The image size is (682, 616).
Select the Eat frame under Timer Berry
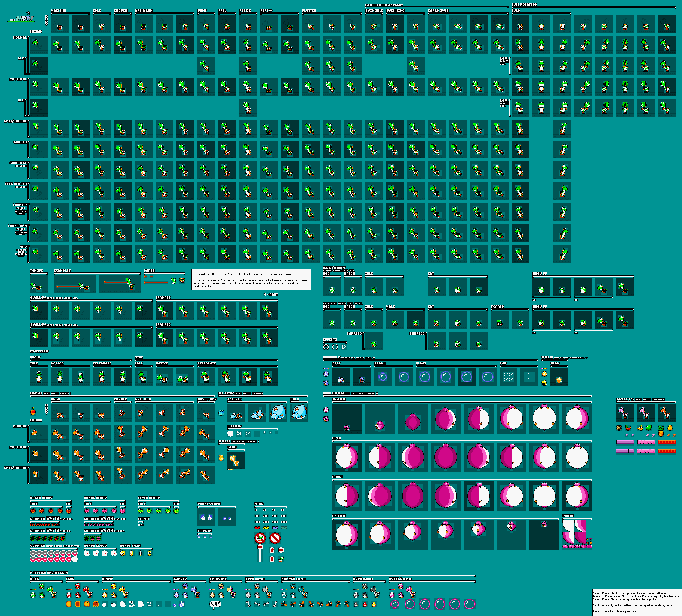coord(176,511)
